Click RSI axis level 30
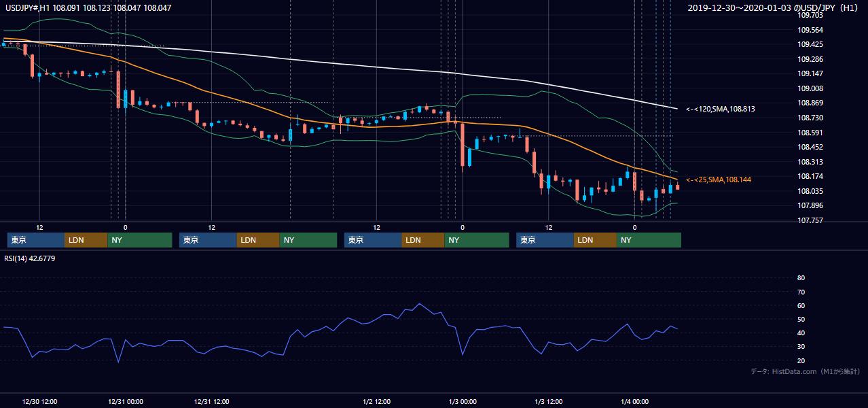This screenshot has height=408, width=868. pos(801,346)
